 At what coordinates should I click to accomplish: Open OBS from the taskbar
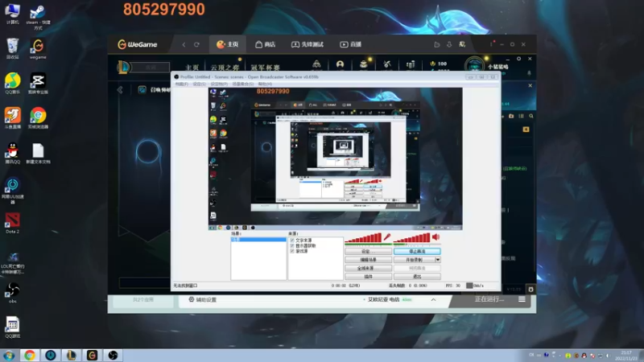113,355
